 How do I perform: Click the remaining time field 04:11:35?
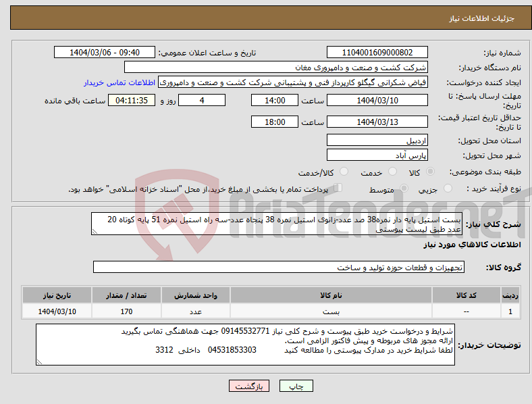click(x=132, y=100)
